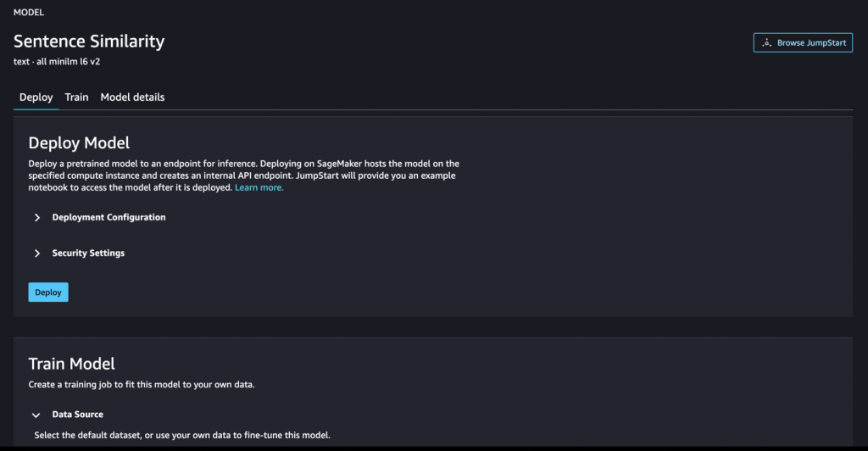
Task: Click the Deploy Model heading
Action: [79, 142]
